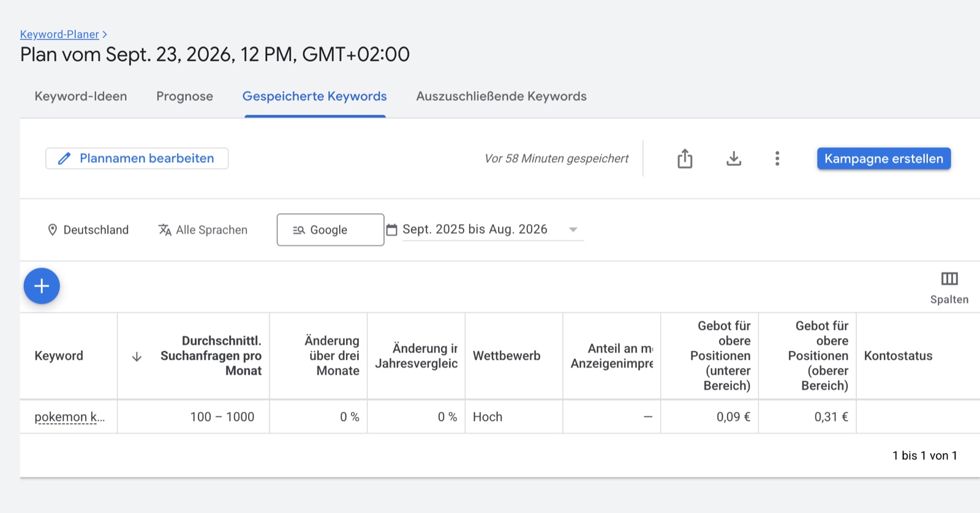This screenshot has height=513, width=980.
Task: Sort by the Keyword column header
Action: coord(59,356)
